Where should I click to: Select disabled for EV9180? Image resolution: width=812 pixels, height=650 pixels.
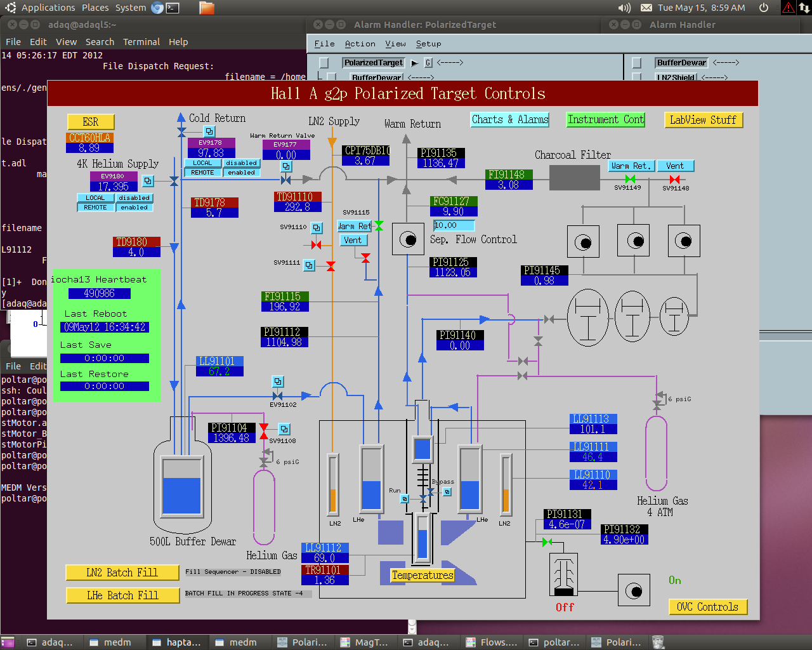134,198
